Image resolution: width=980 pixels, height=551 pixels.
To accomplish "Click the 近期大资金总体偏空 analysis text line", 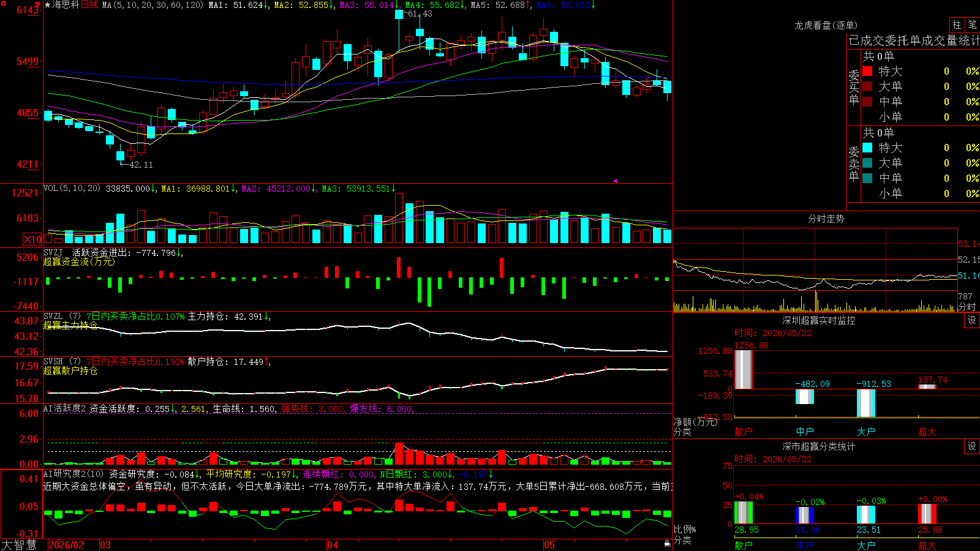I will coord(358,486).
